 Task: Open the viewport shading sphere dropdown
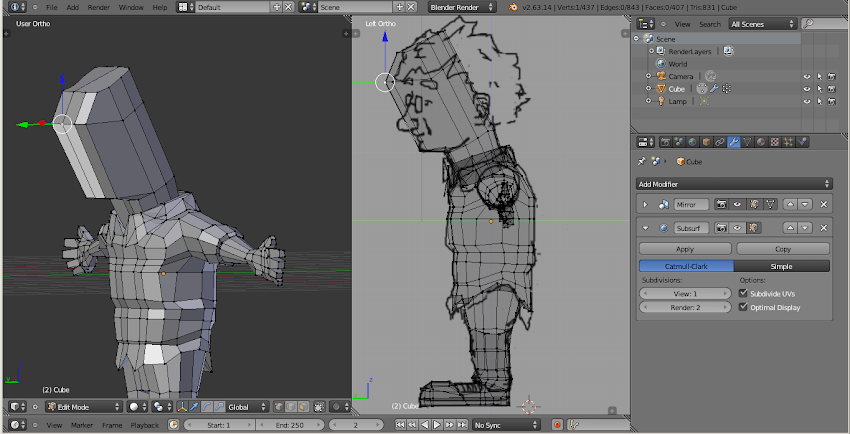point(137,407)
